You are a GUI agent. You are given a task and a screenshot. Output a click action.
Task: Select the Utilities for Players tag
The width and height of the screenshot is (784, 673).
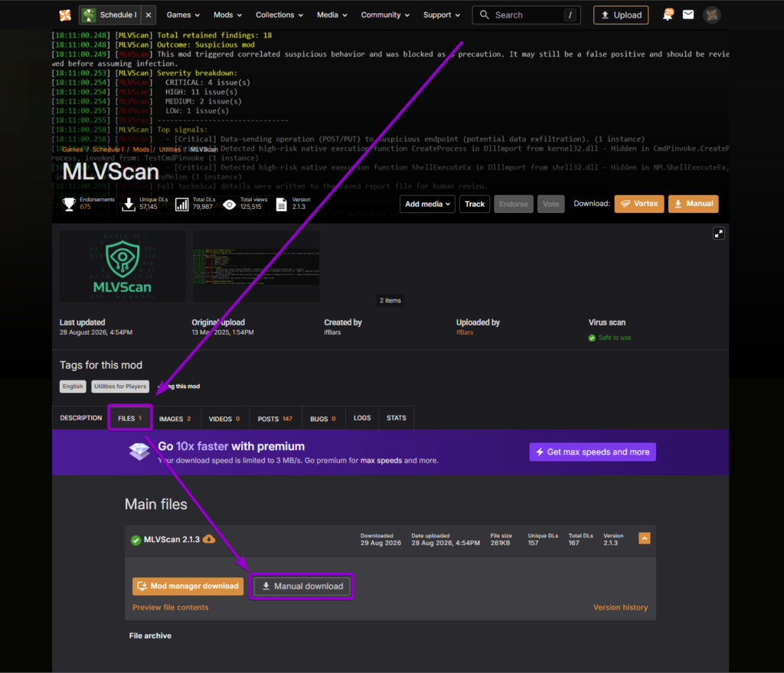(x=120, y=387)
